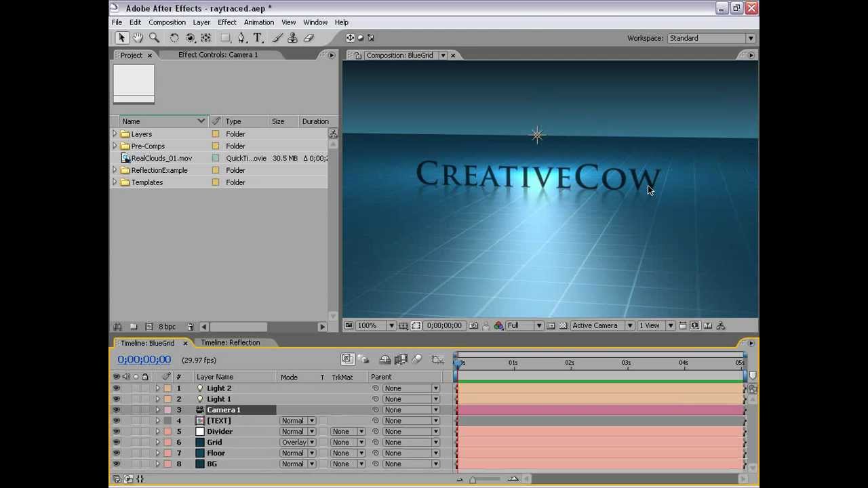Image resolution: width=868 pixels, height=488 pixels.
Task: Click the Region of Interest icon
Action: [x=416, y=325]
